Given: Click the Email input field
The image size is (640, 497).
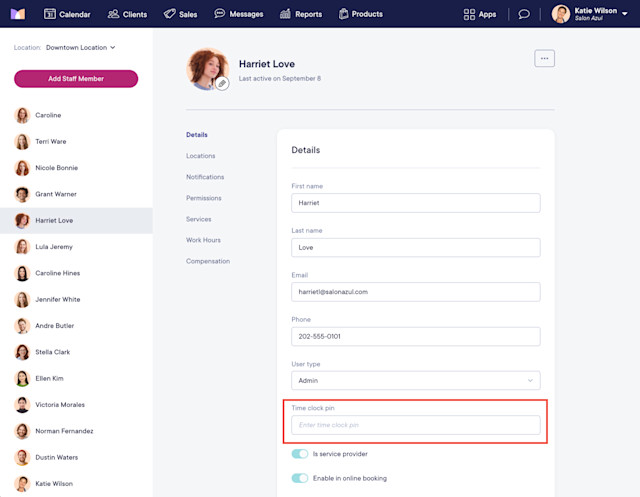Looking at the screenshot, I should pyautogui.click(x=416, y=292).
